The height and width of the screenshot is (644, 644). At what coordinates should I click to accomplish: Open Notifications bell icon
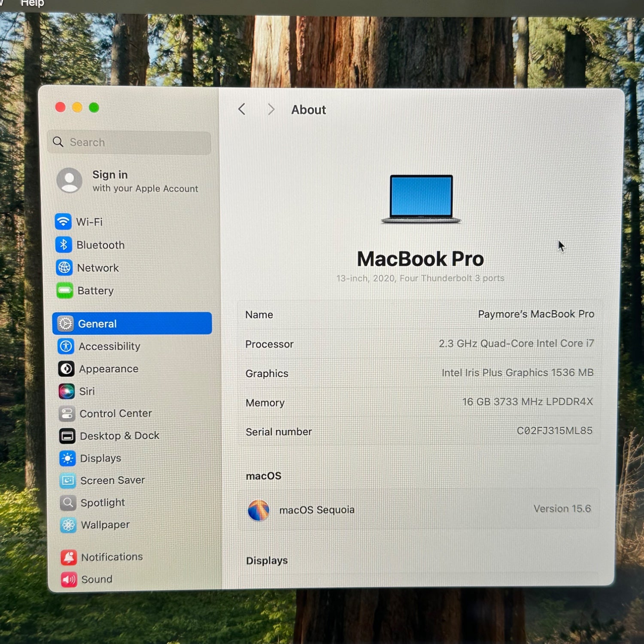pos(69,557)
